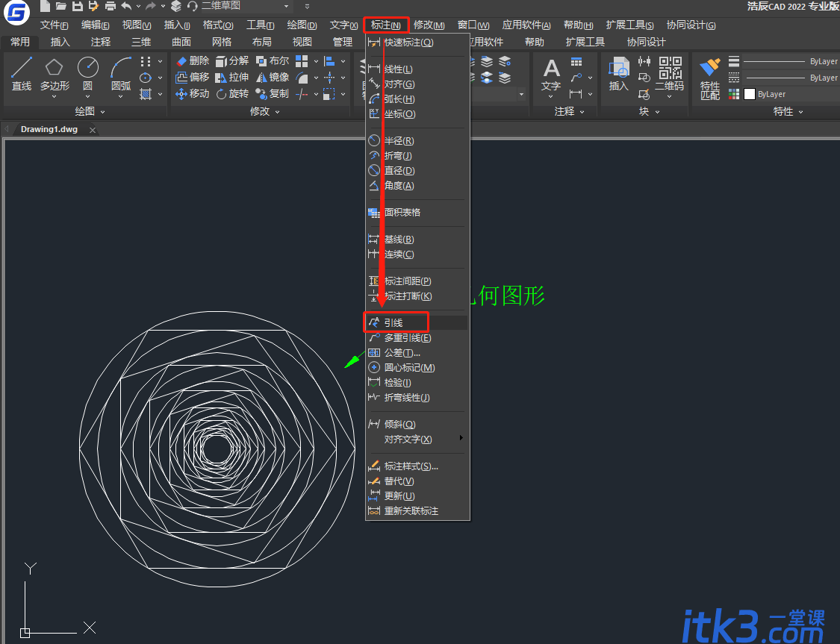
Task: Click the 插入 block insert icon
Action: pyautogui.click(x=618, y=68)
